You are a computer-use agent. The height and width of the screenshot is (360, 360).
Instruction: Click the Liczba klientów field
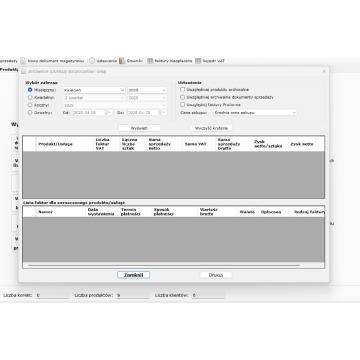coord(208,295)
